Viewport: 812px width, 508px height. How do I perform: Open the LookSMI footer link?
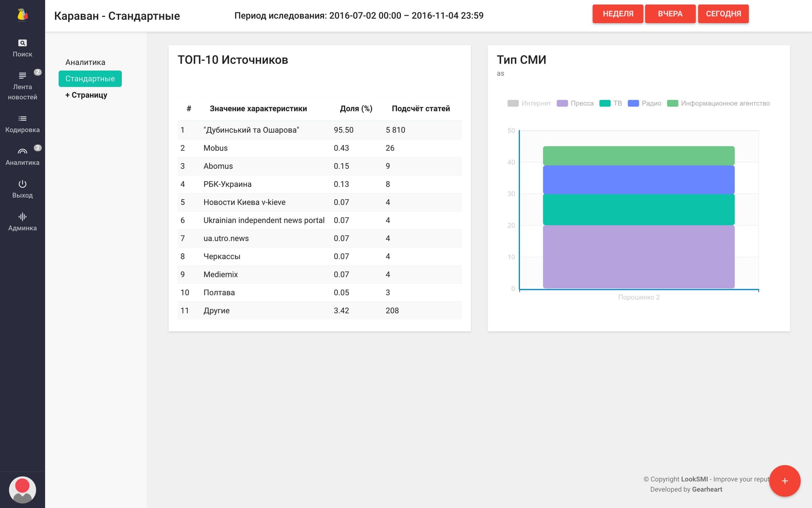694,479
